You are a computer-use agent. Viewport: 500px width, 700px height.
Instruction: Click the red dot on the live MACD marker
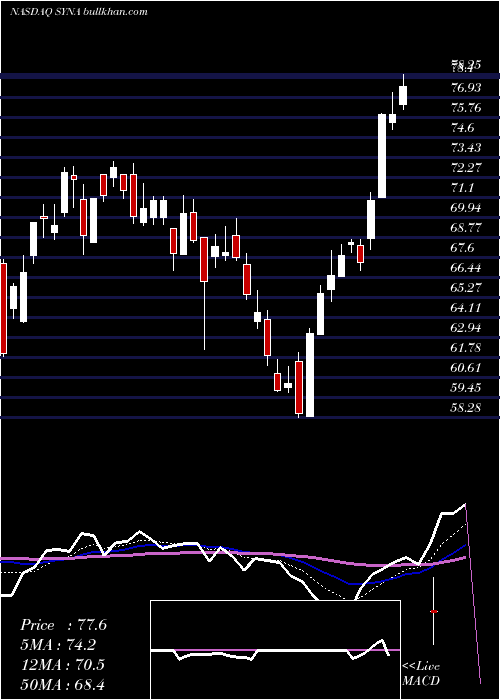(433, 611)
